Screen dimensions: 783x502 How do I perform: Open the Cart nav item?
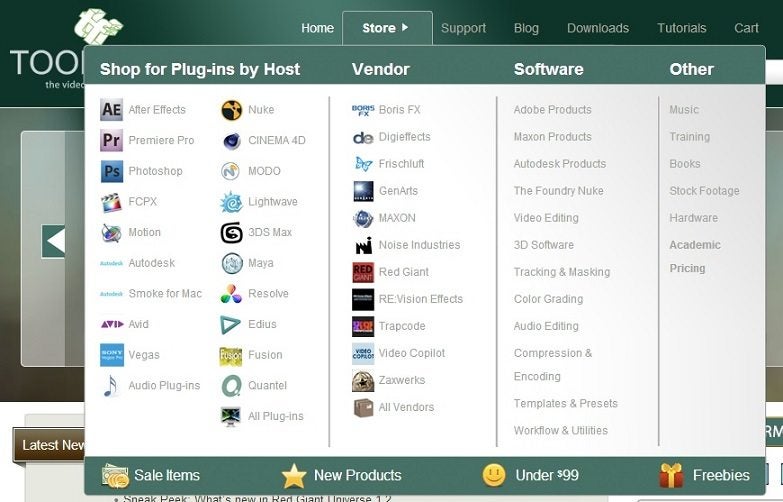click(746, 28)
